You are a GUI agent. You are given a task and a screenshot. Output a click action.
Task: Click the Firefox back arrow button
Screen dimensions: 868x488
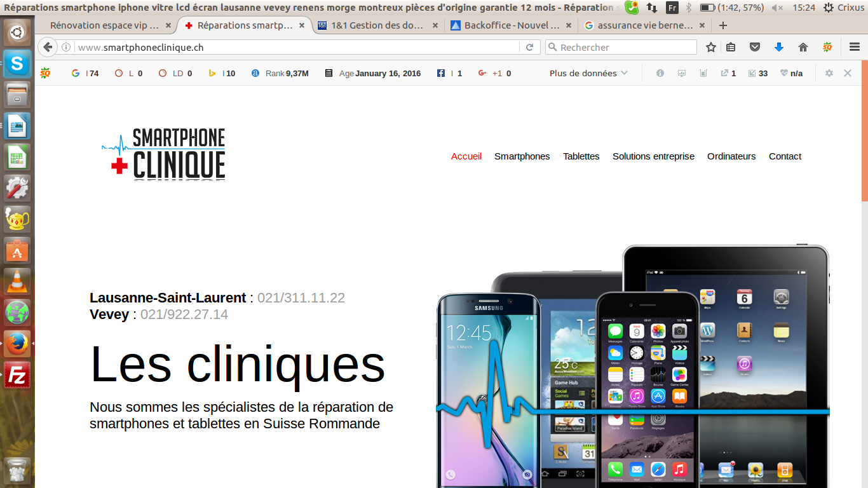pyautogui.click(x=48, y=47)
